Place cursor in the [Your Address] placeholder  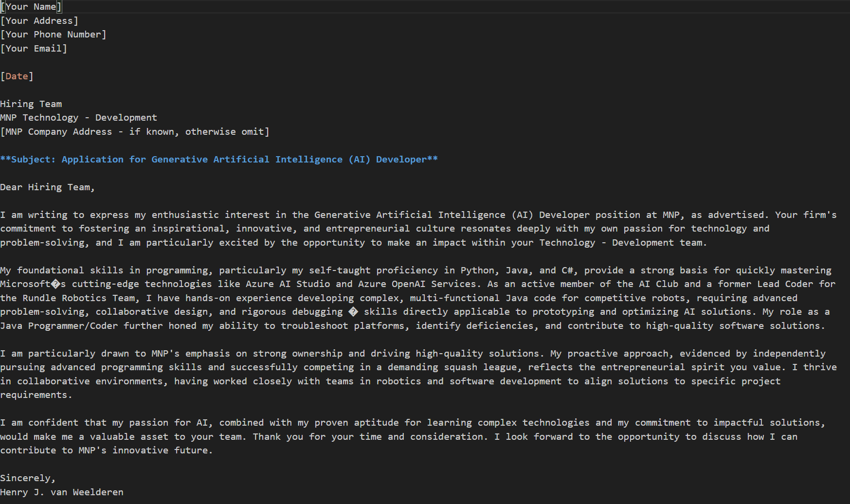39,21
